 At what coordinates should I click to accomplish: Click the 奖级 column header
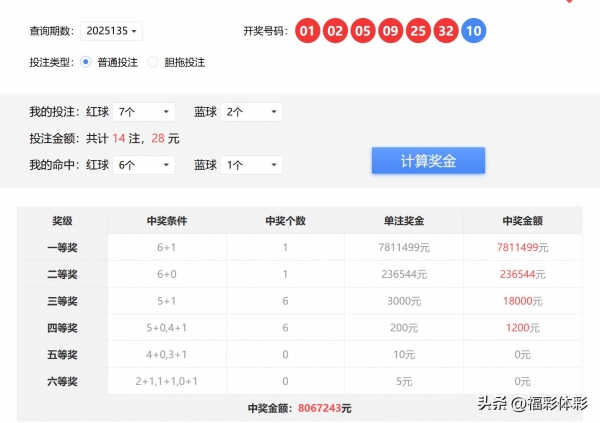[x=62, y=220]
